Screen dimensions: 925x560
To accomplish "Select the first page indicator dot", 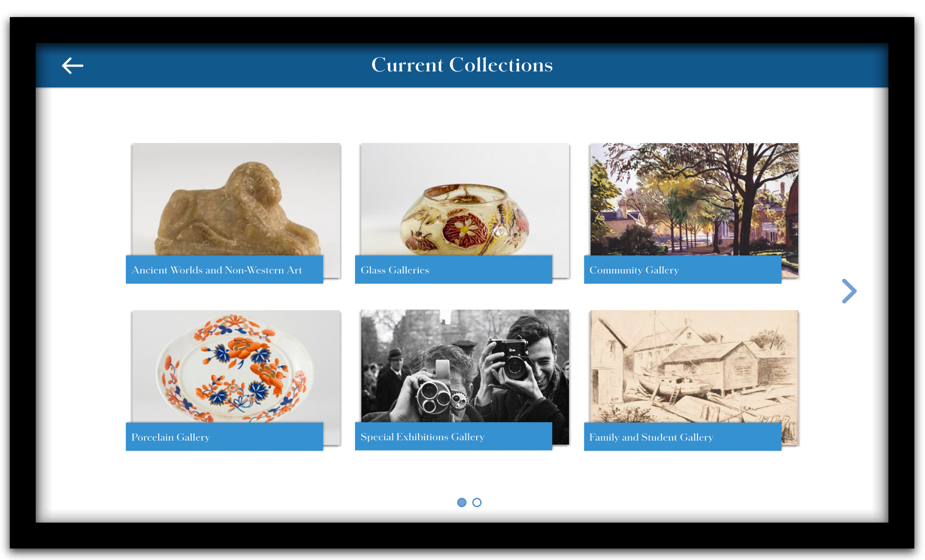I will (461, 502).
